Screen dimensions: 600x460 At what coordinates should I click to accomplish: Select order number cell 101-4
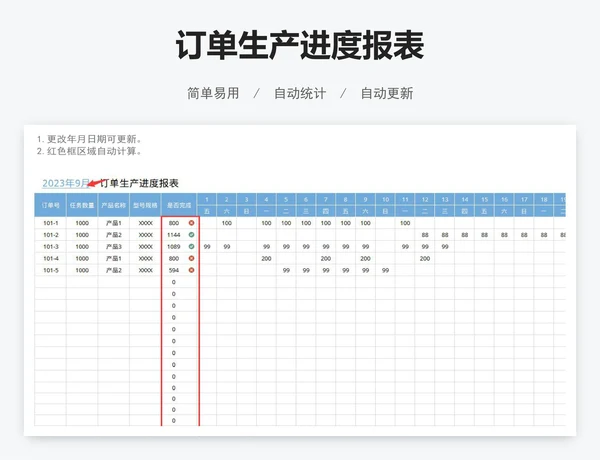coord(51,259)
